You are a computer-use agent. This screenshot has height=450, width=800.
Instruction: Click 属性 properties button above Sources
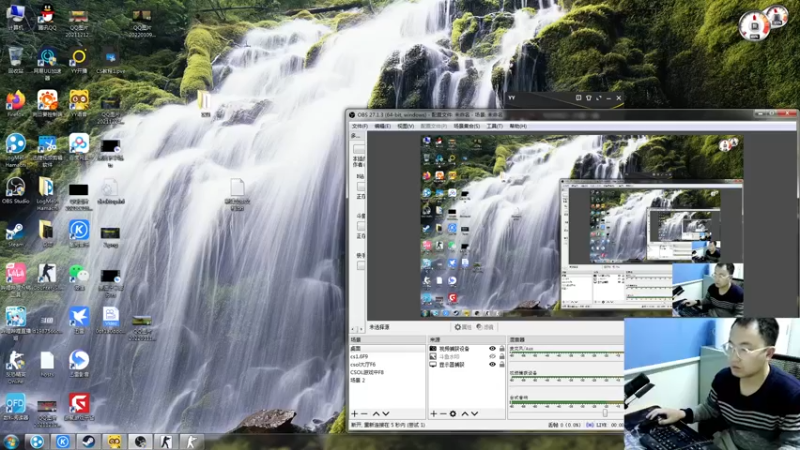click(463, 327)
